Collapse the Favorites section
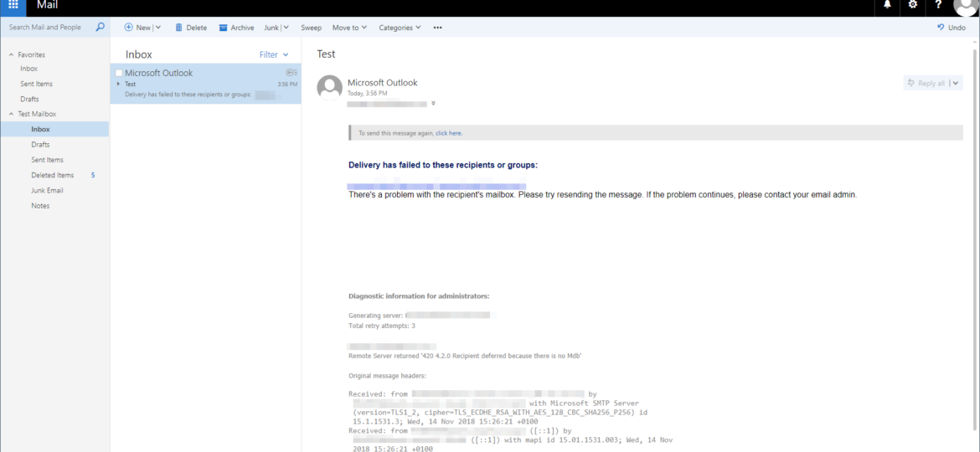This screenshot has height=452, width=980. click(x=11, y=55)
